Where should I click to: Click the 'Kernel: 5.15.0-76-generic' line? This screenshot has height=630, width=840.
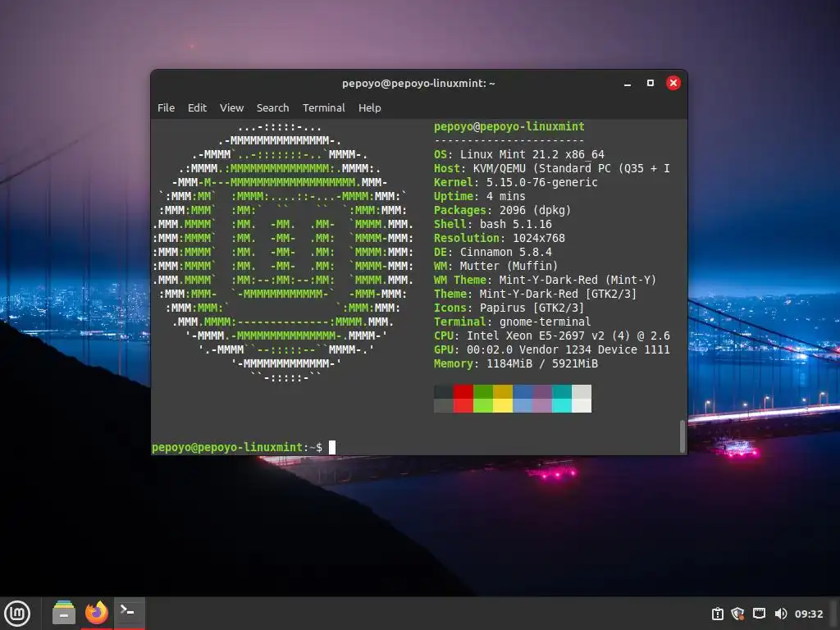[x=515, y=182]
